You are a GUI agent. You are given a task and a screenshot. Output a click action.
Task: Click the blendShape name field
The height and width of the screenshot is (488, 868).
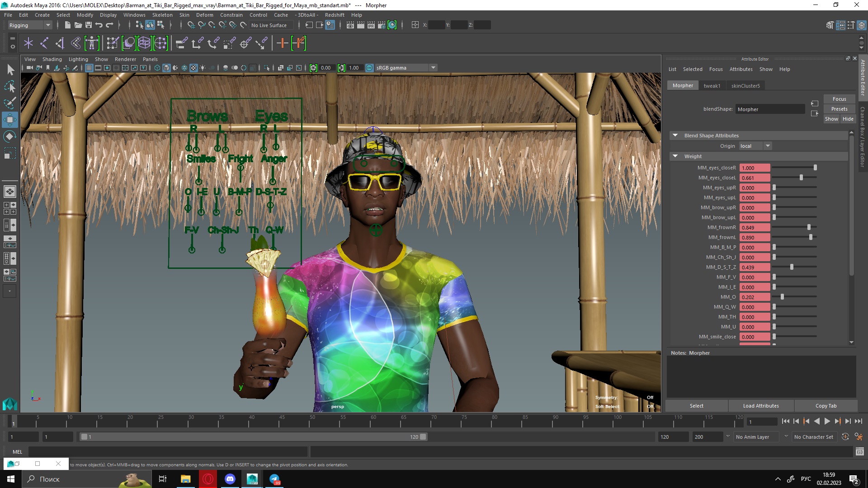[x=770, y=109]
